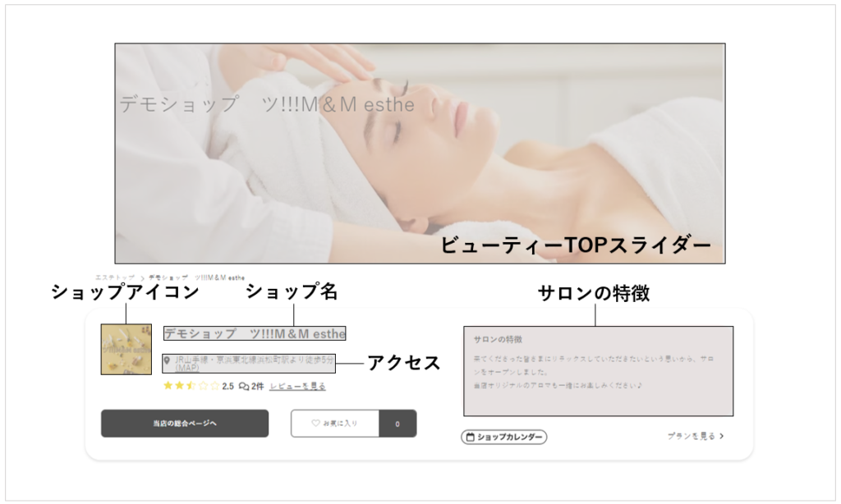Navigate to エステトップ breadcrumb

pos(115,277)
